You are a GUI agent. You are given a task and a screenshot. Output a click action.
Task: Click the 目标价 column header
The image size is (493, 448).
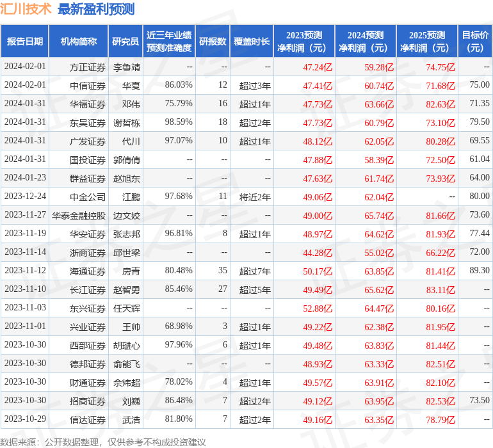(x=475, y=42)
